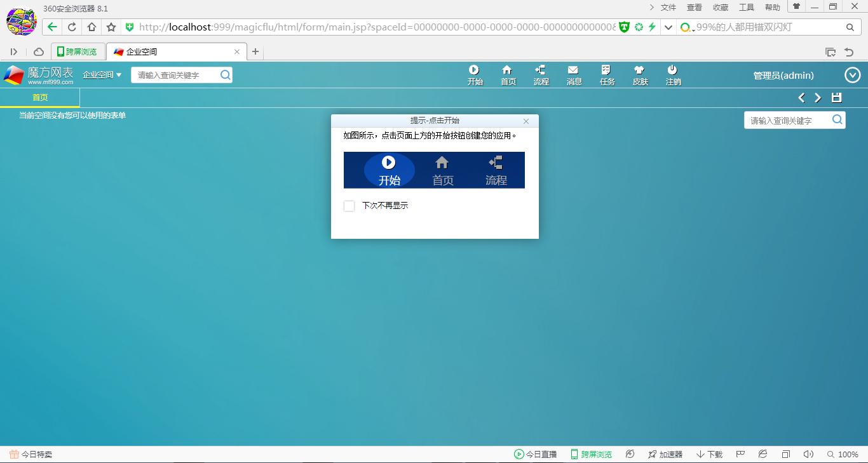
Task: Close the 提示-点击开始 dialog
Action: [526, 121]
